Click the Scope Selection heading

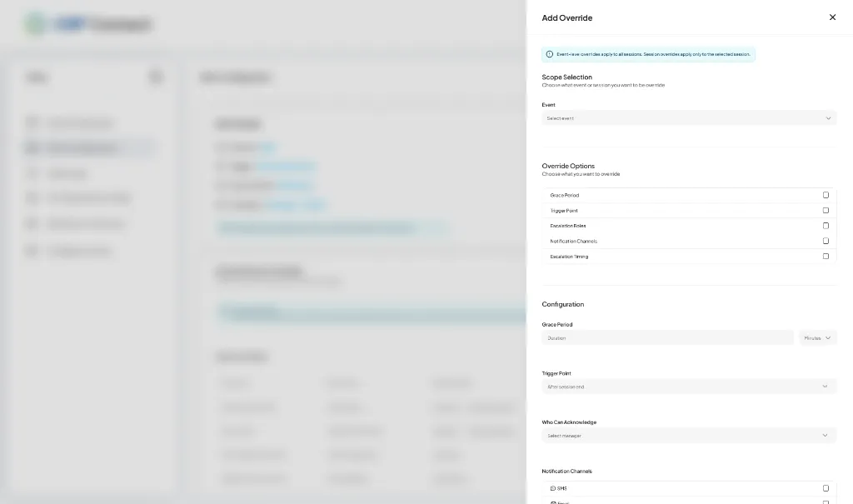pos(566,77)
